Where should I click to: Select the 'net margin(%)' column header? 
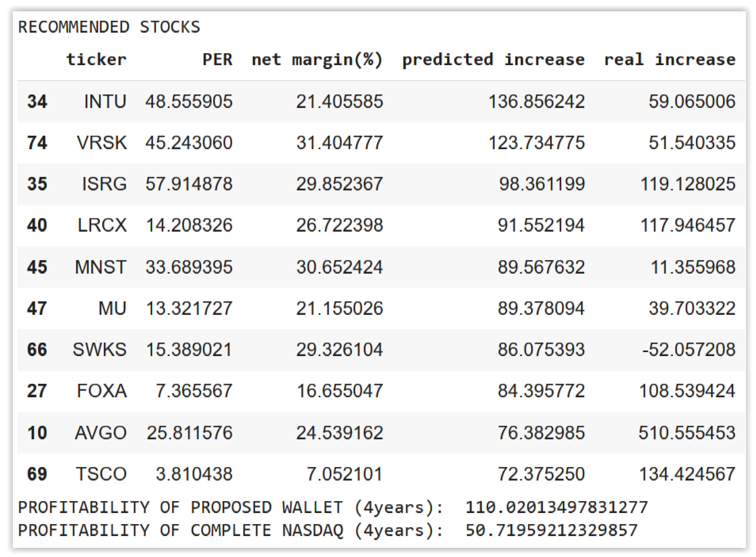[x=317, y=60]
